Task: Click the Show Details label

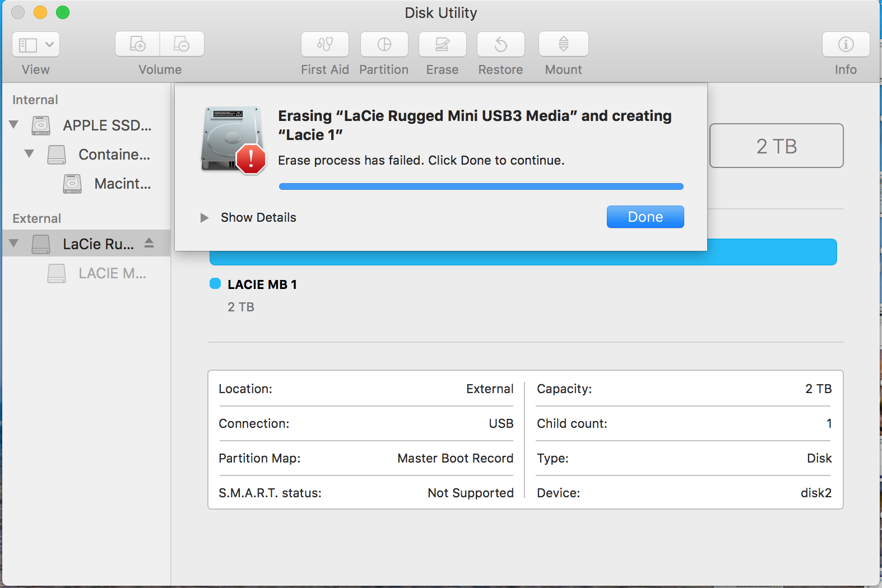Action: click(x=258, y=217)
